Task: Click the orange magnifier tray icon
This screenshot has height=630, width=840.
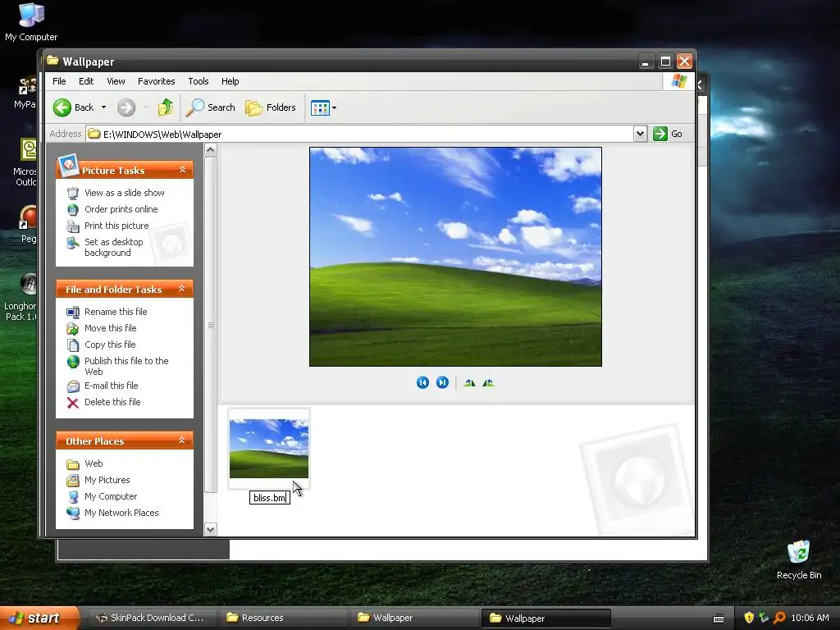Action: [779, 618]
